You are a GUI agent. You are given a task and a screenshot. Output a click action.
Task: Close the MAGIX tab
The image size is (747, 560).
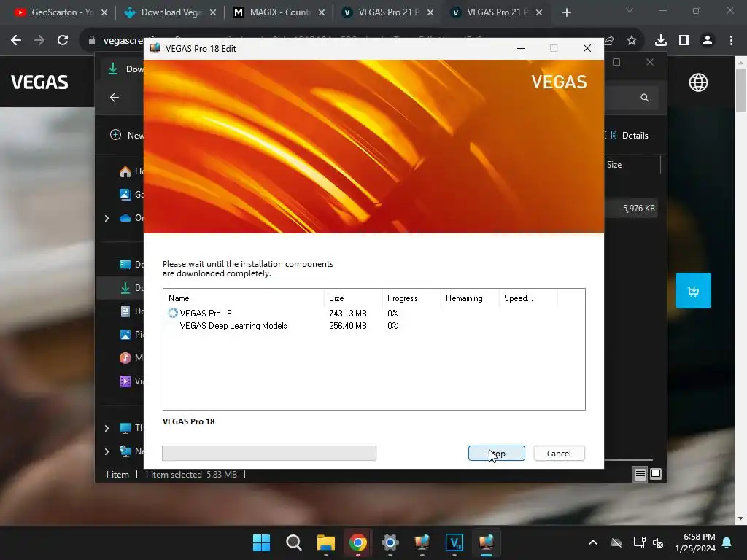(322, 12)
